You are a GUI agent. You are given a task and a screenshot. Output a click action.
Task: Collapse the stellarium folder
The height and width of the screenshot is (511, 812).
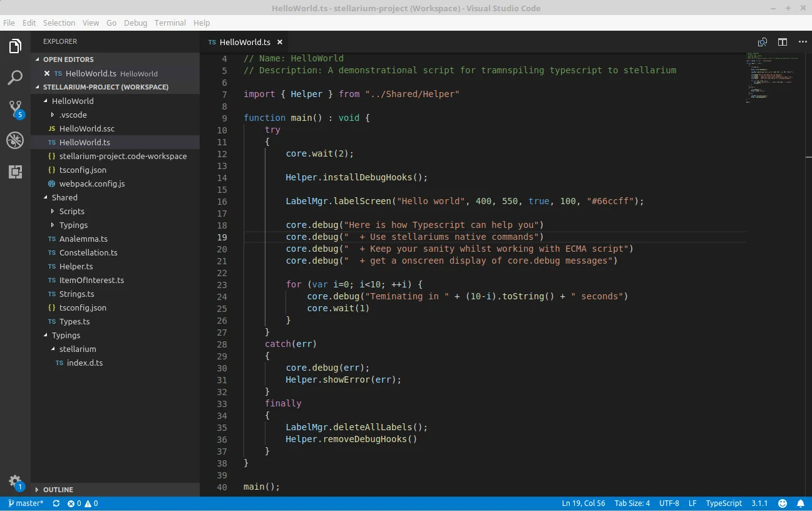point(115,349)
